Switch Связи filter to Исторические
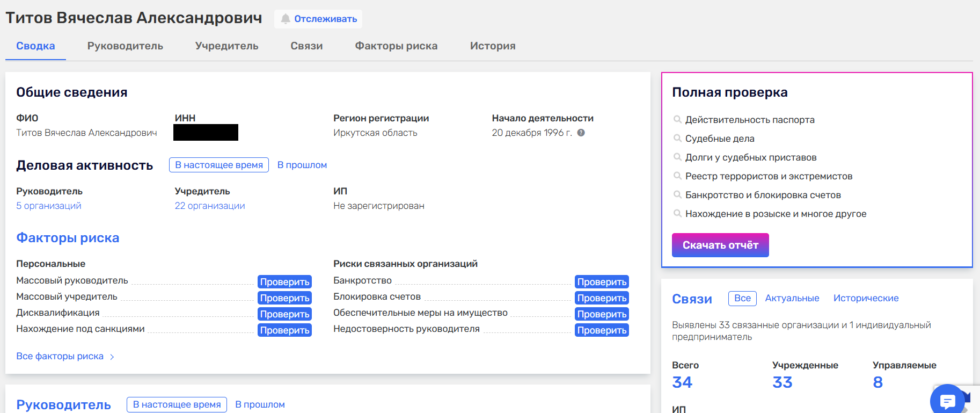The height and width of the screenshot is (413, 980). tap(866, 298)
